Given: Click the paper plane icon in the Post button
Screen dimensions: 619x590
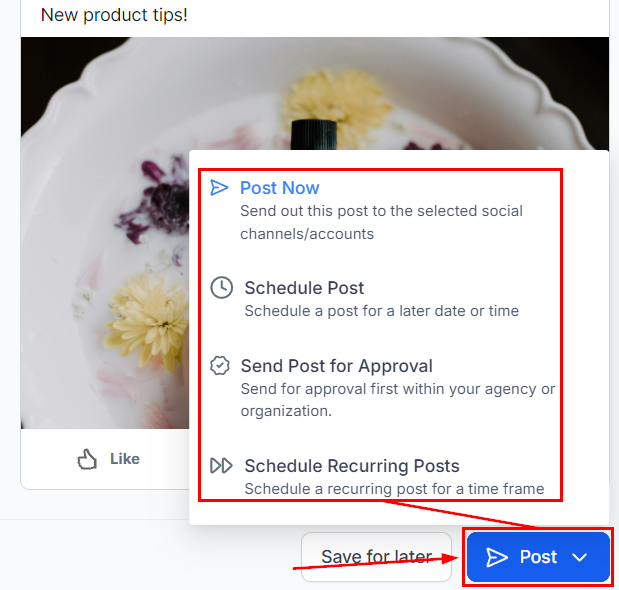Looking at the screenshot, I should pos(497,557).
